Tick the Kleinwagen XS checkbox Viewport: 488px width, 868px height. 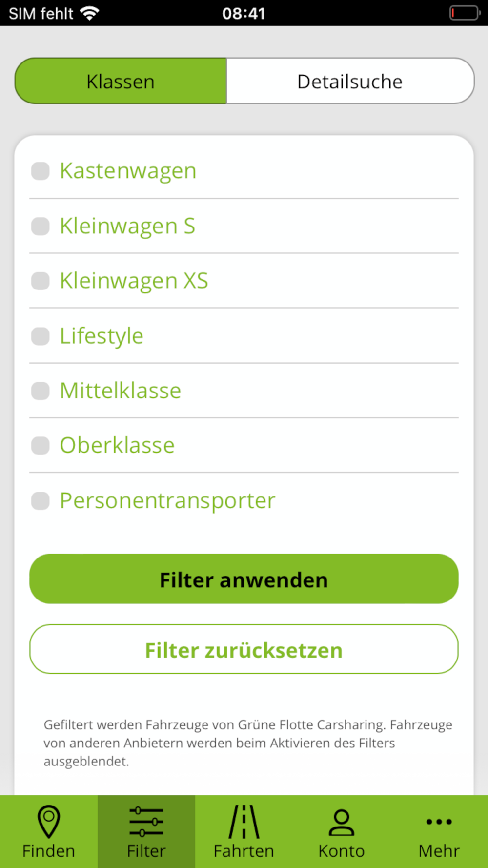41,281
